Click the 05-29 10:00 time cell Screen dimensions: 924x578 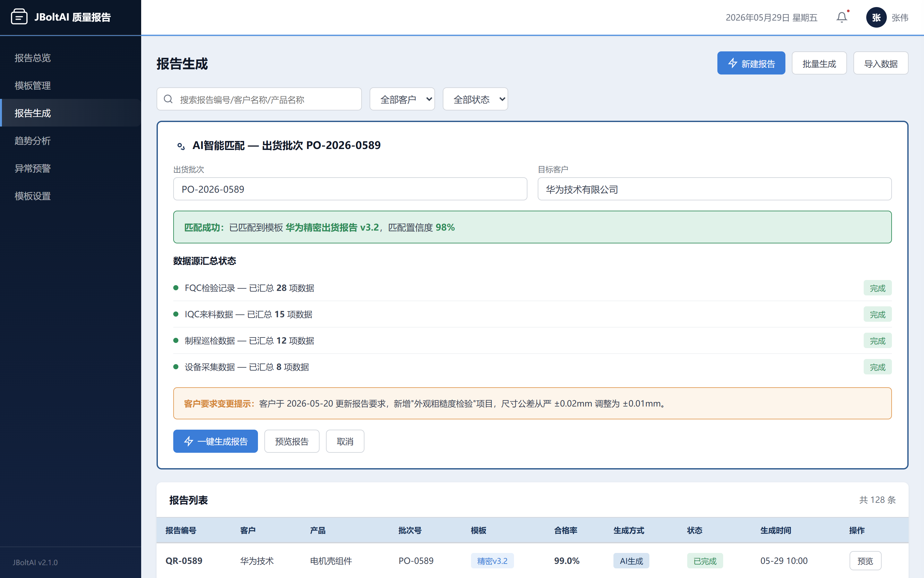pyautogui.click(x=784, y=561)
